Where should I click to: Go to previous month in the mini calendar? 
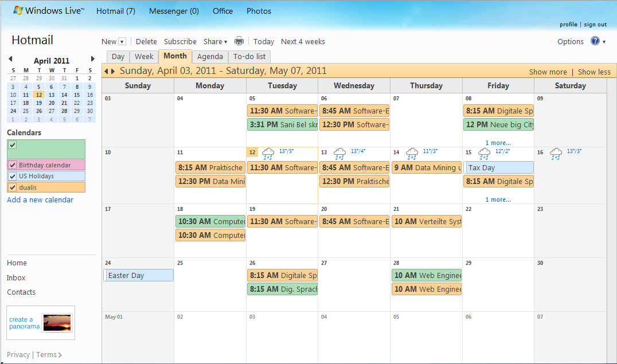[x=10, y=58]
